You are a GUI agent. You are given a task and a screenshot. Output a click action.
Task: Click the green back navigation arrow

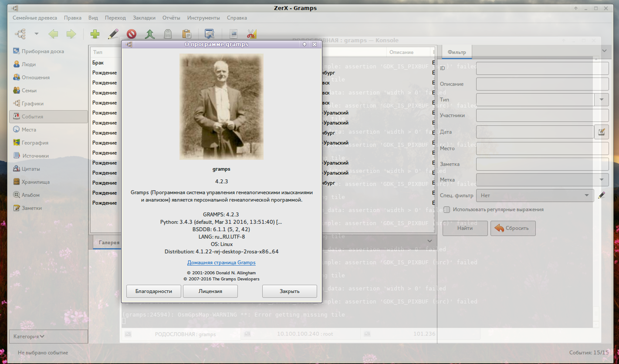pyautogui.click(x=53, y=34)
